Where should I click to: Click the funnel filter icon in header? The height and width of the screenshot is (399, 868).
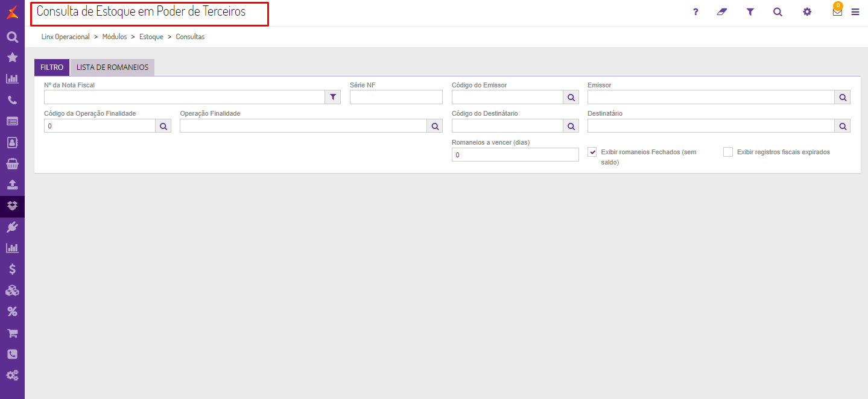click(x=750, y=11)
